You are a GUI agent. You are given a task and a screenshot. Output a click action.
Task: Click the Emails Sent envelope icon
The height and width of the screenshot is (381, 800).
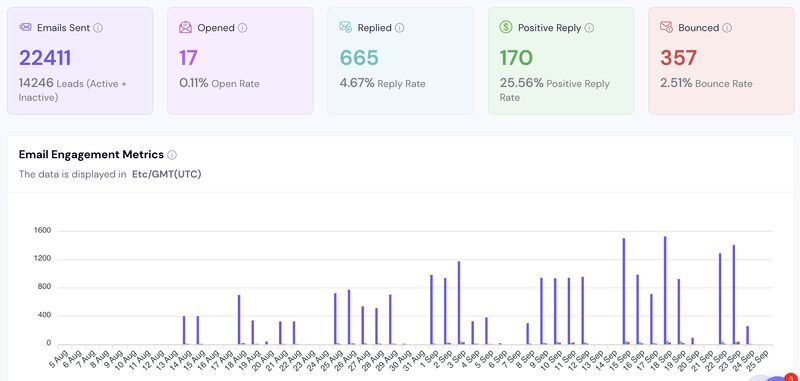click(x=25, y=28)
